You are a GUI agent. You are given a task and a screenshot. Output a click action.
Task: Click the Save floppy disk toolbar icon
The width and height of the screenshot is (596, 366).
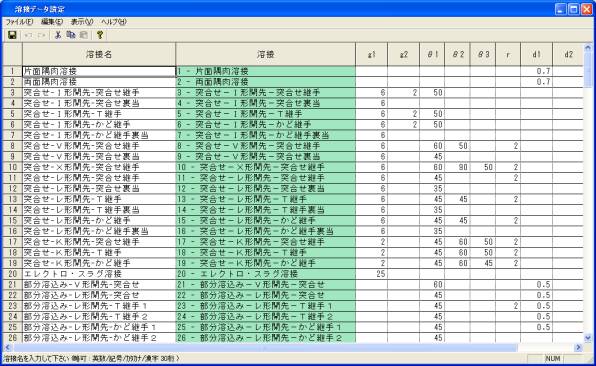12,35
